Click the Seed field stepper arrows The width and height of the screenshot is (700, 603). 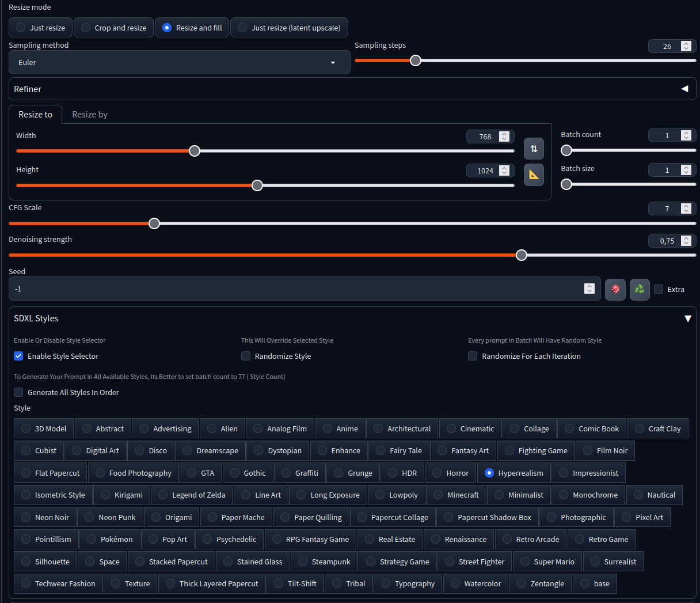[589, 289]
